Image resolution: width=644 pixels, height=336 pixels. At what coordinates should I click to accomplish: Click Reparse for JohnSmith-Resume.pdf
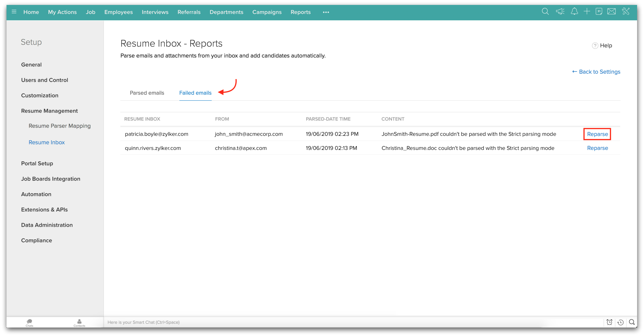(x=597, y=134)
